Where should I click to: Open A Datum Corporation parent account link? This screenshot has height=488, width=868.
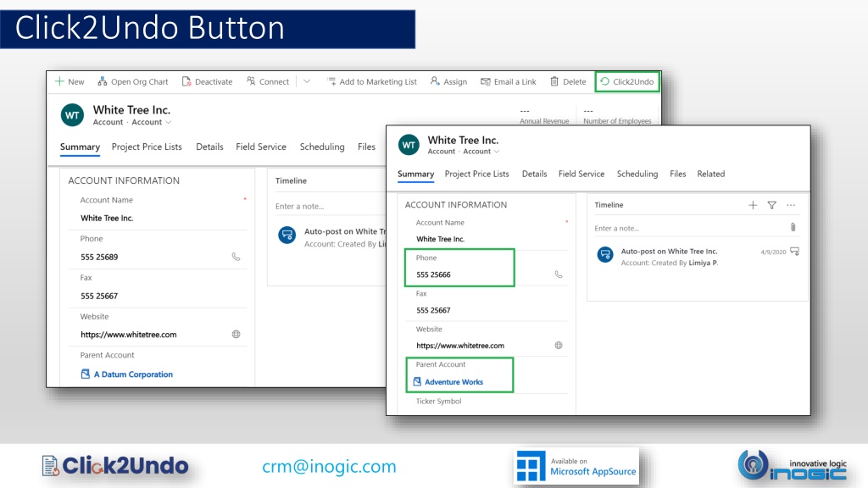point(133,374)
